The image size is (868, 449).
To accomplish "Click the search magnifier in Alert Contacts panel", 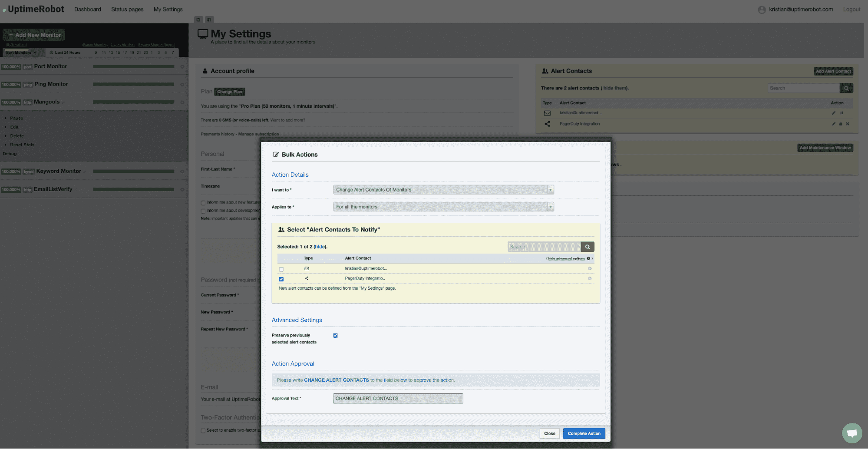I will coord(846,88).
